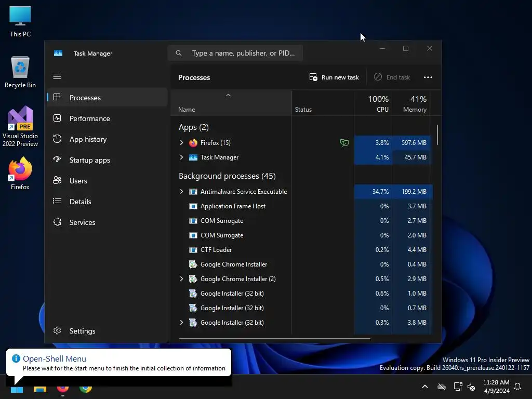This screenshot has width=532, height=399.
Task: Click the Application Frame Host icon
Action: click(193, 206)
